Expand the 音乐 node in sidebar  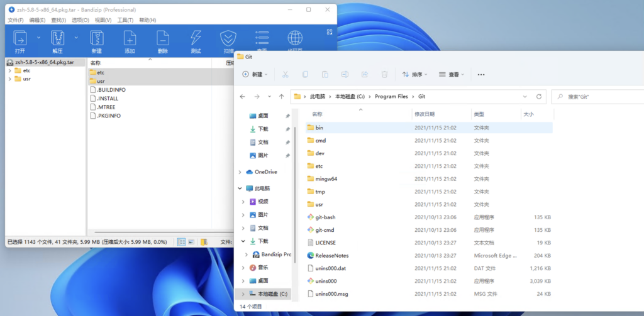coord(243,268)
